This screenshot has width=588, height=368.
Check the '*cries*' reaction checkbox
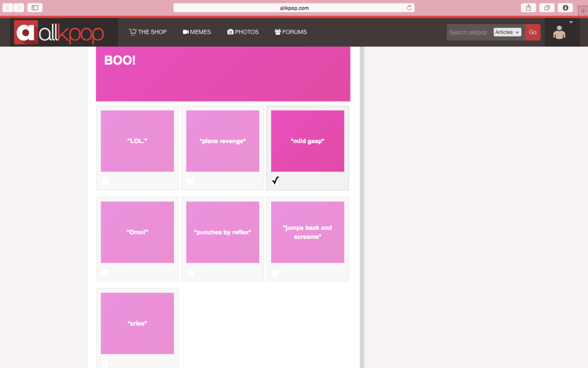105,363
